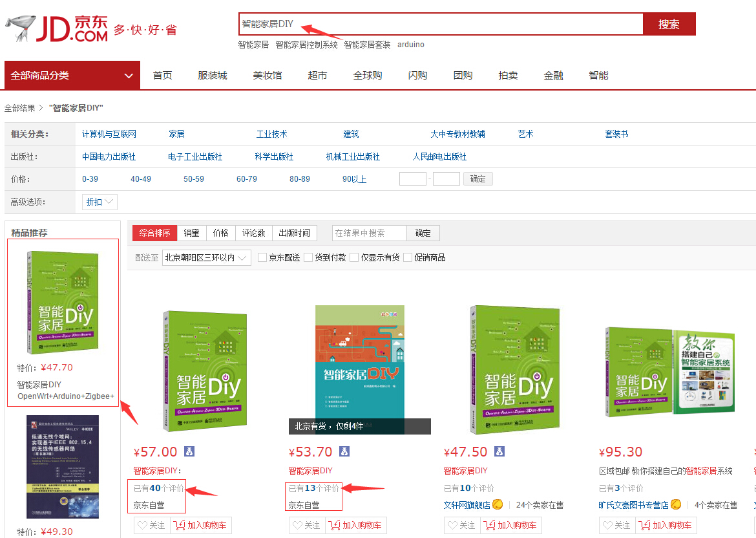Click the 智能家居控制系统 search suggestion

[x=307, y=45]
